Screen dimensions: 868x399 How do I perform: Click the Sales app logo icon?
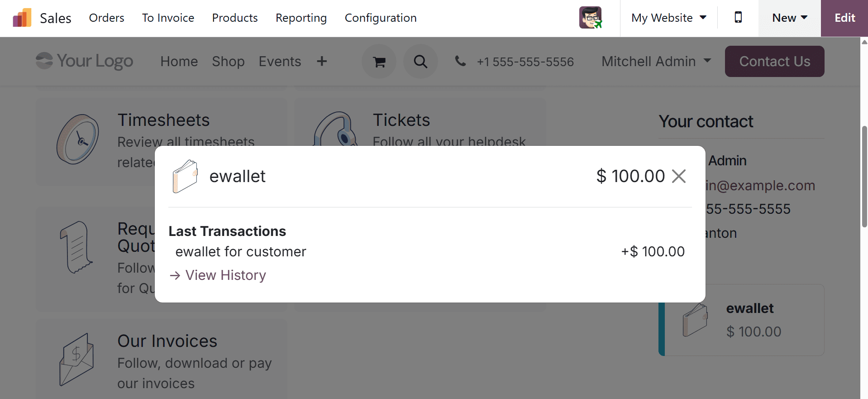pos(22,18)
